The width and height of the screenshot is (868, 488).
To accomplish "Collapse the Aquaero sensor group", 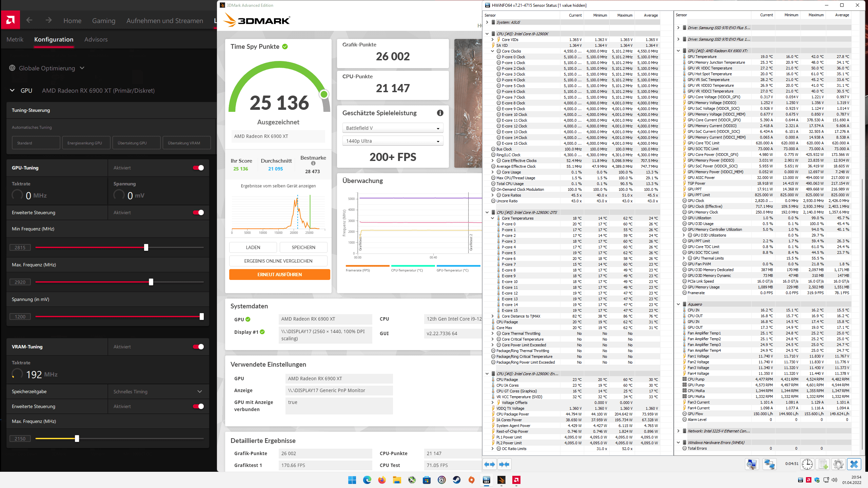I will click(x=678, y=304).
